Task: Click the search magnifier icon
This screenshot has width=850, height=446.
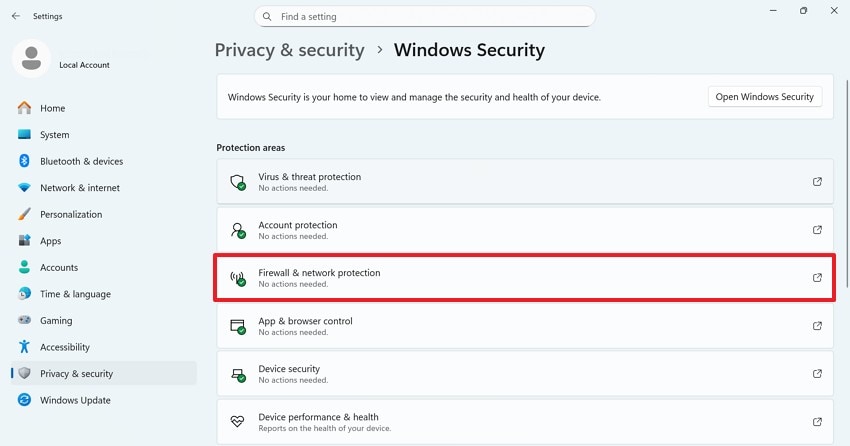Action: point(267,17)
